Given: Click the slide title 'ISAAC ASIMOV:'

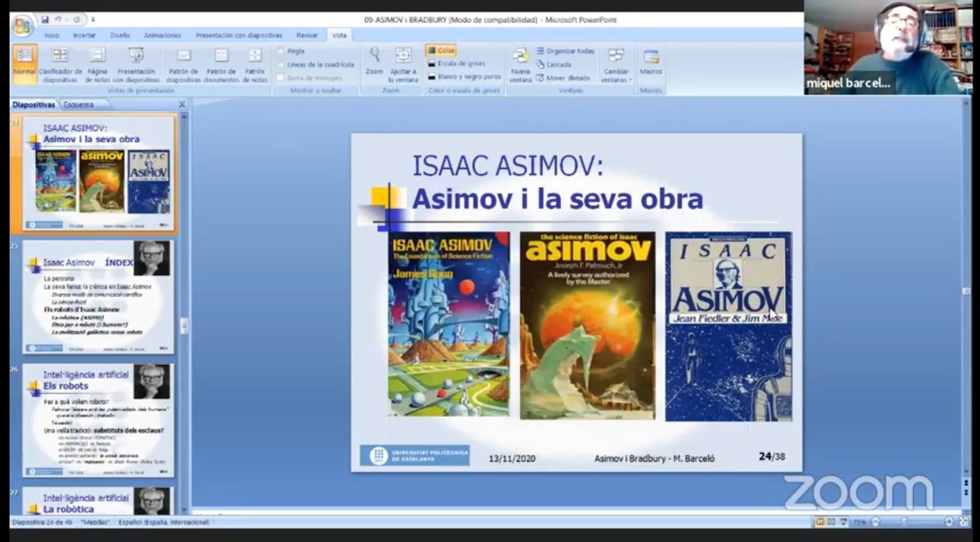Looking at the screenshot, I should 508,166.
